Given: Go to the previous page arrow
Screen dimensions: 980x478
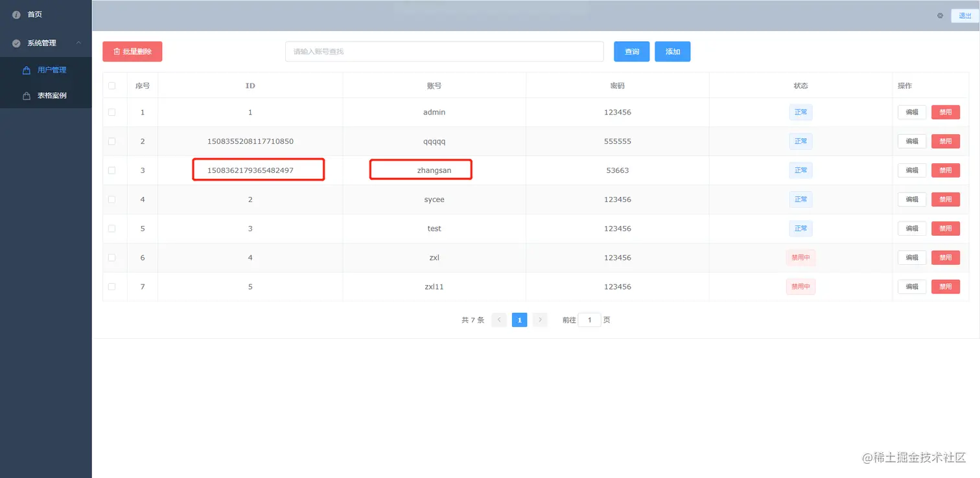Looking at the screenshot, I should tap(499, 320).
